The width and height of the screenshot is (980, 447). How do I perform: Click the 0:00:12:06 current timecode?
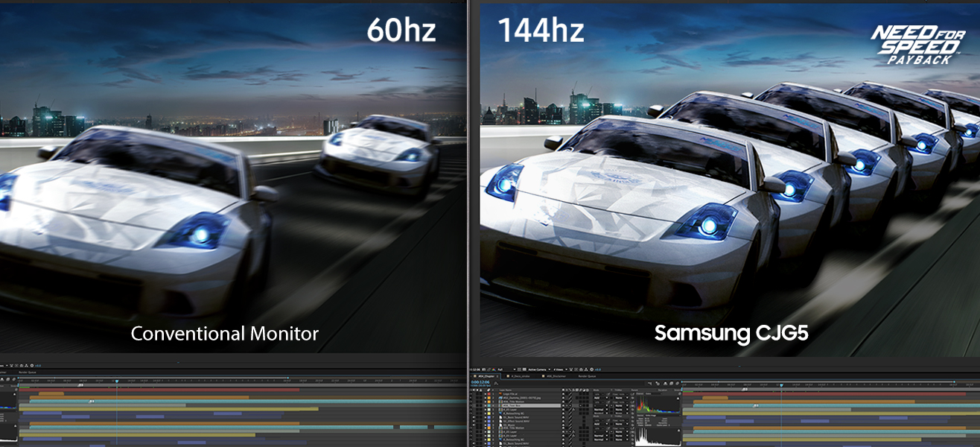coord(480,382)
